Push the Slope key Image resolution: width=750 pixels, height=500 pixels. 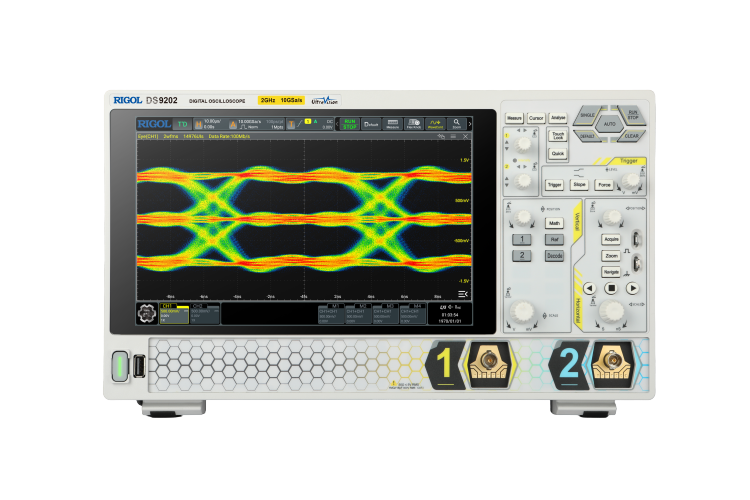coord(579,184)
